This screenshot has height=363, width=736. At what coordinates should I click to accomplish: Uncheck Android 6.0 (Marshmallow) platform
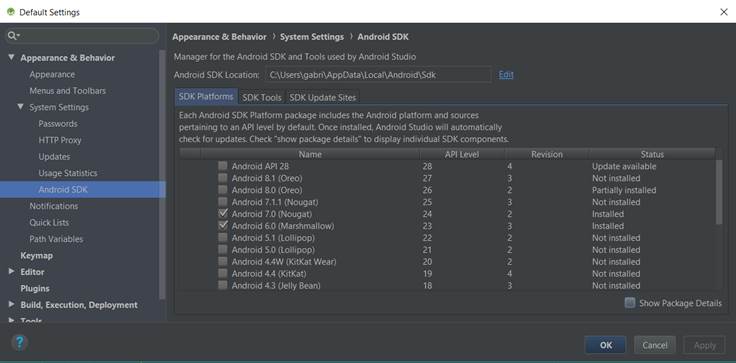click(223, 225)
